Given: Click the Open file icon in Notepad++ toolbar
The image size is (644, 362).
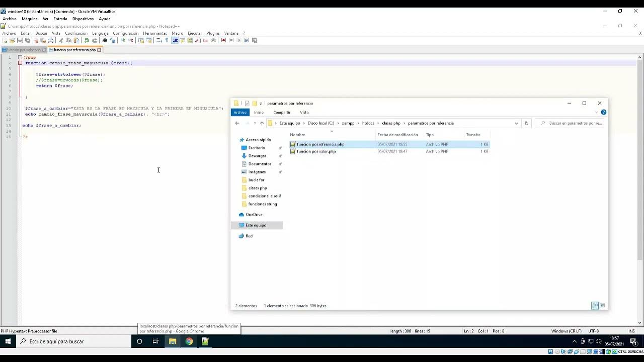Looking at the screenshot, I should [12, 40].
